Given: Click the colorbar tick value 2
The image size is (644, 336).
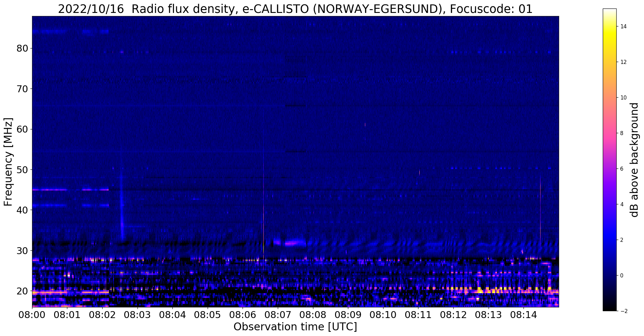Looking at the screenshot, I should (x=621, y=240).
